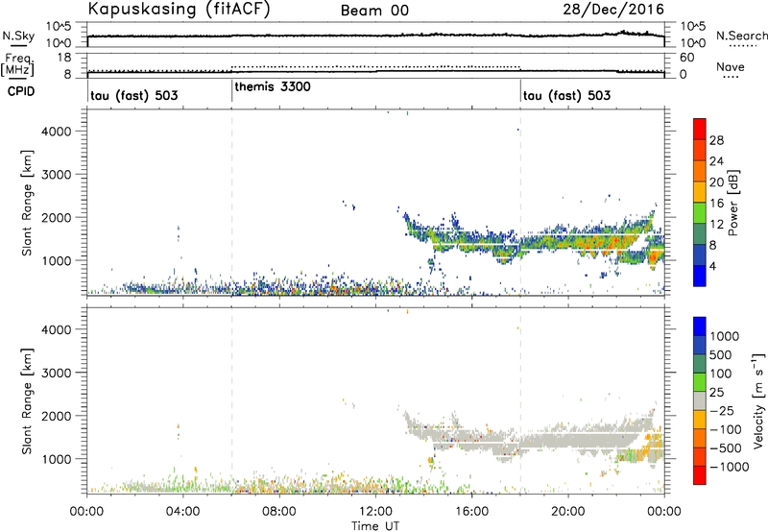
Task: Click the '12' tick on Power colorbar
Action: coord(716,225)
